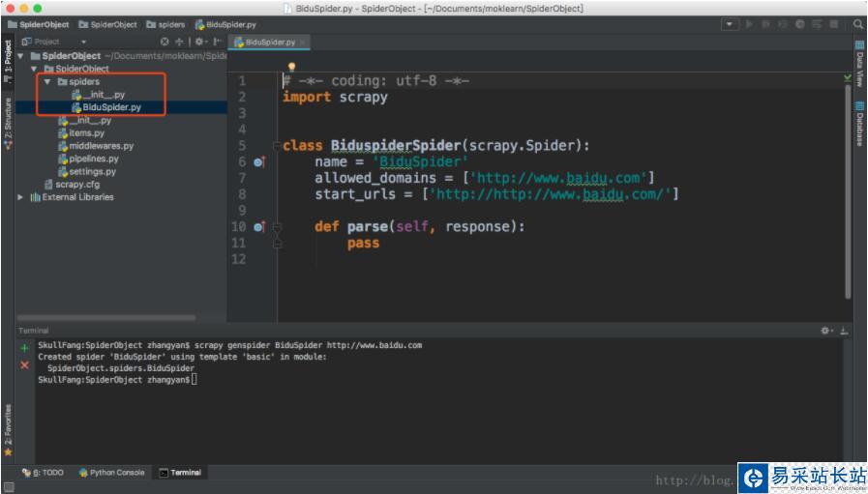Image resolution: width=868 pixels, height=494 pixels.
Task: Click the override gutter icon on line 10
Action: [x=259, y=227]
